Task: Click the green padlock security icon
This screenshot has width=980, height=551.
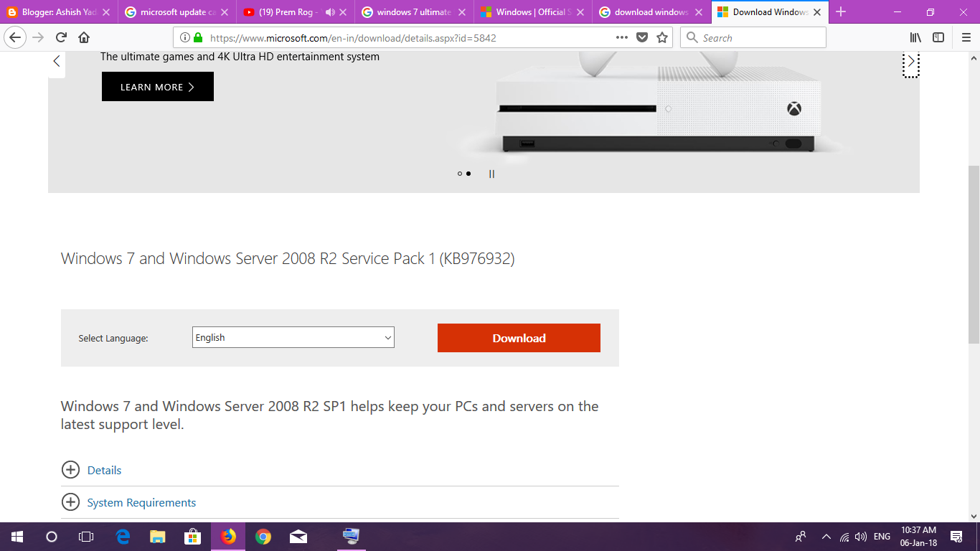Action: click(x=197, y=37)
